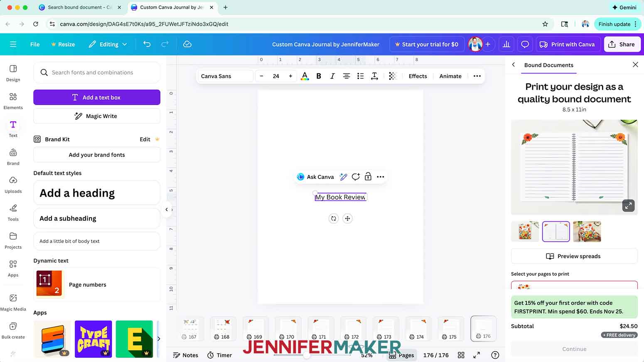This screenshot has width=644, height=362.
Task: Click Print with Canva
Action: (x=567, y=44)
